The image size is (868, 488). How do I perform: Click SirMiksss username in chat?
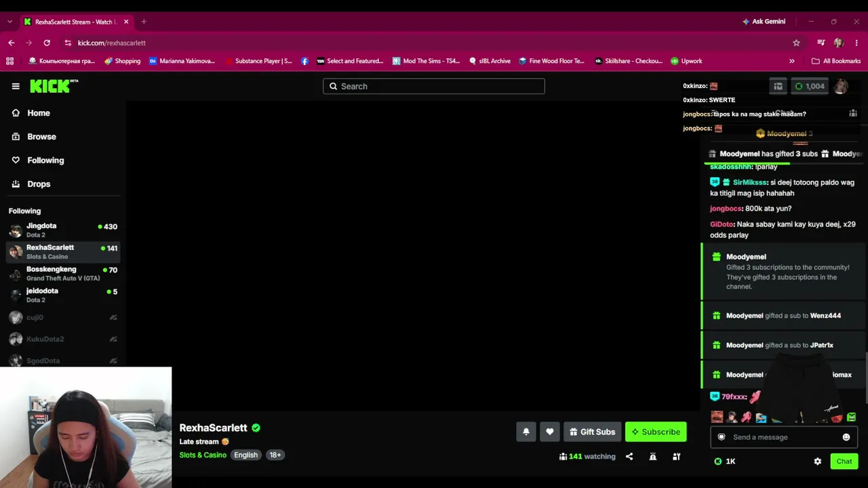(750, 182)
